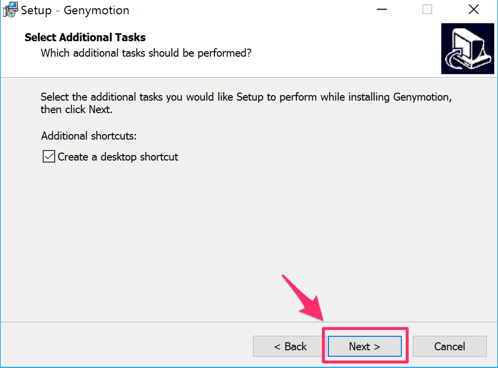498x368 pixels.
Task: Click the Next > button
Action: pos(365,346)
